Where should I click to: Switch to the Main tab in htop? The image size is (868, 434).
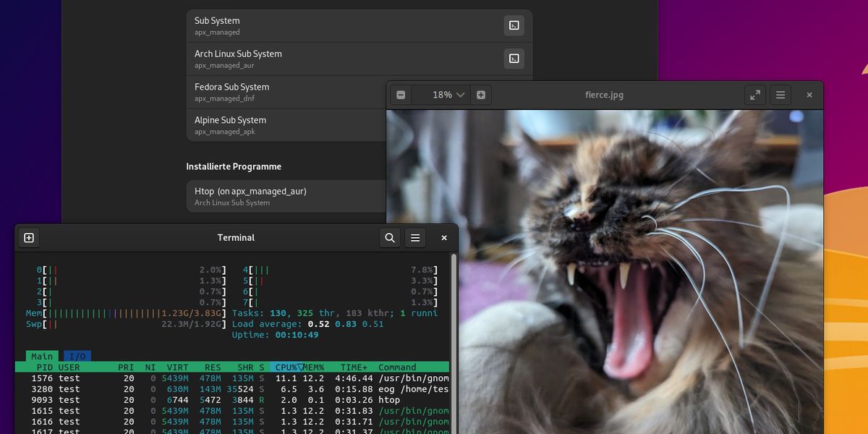pos(41,356)
